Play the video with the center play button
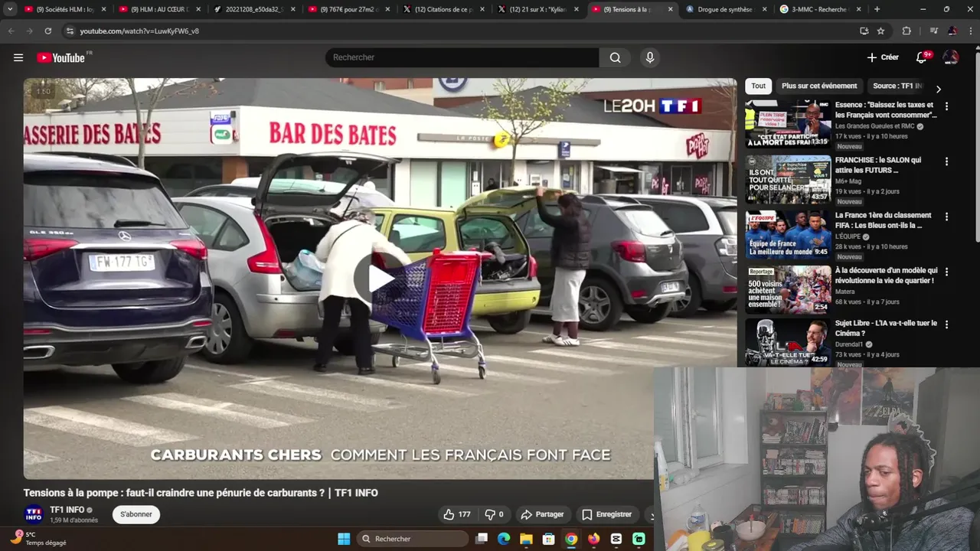 pyautogui.click(x=380, y=279)
